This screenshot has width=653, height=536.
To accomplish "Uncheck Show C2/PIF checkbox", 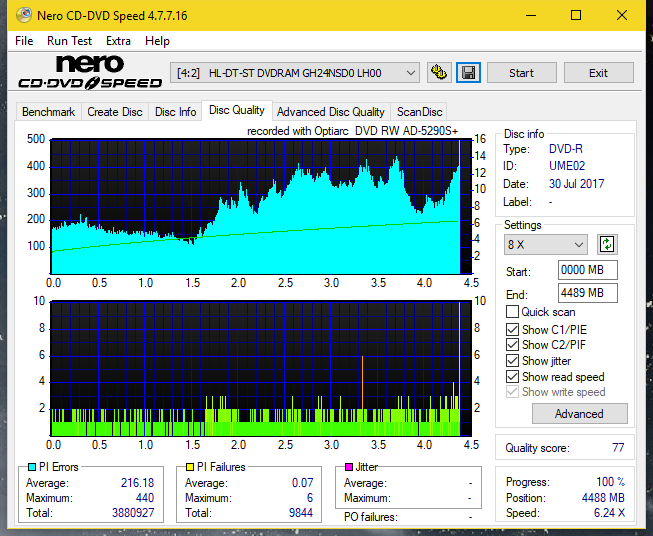I will click(x=512, y=344).
